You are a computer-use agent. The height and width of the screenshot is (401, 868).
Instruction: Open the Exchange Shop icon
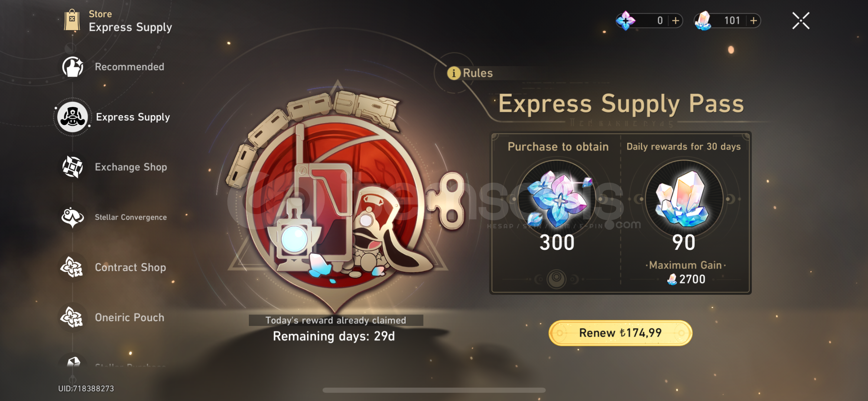(72, 167)
